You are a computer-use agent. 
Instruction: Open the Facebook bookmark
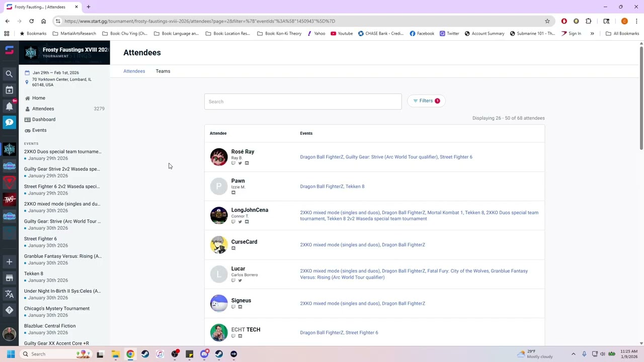coord(422,34)
